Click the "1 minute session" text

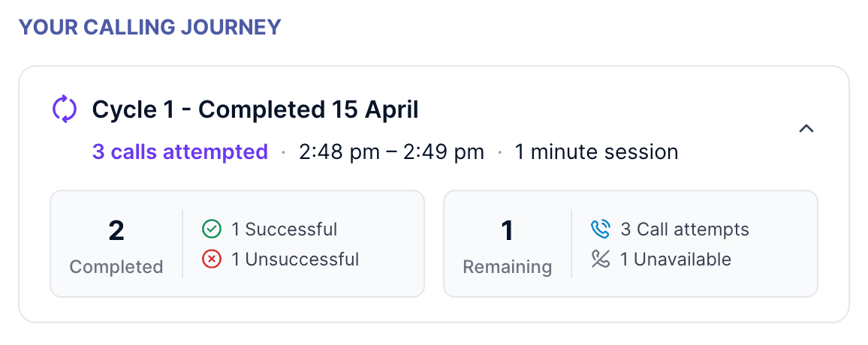(596, 152)
